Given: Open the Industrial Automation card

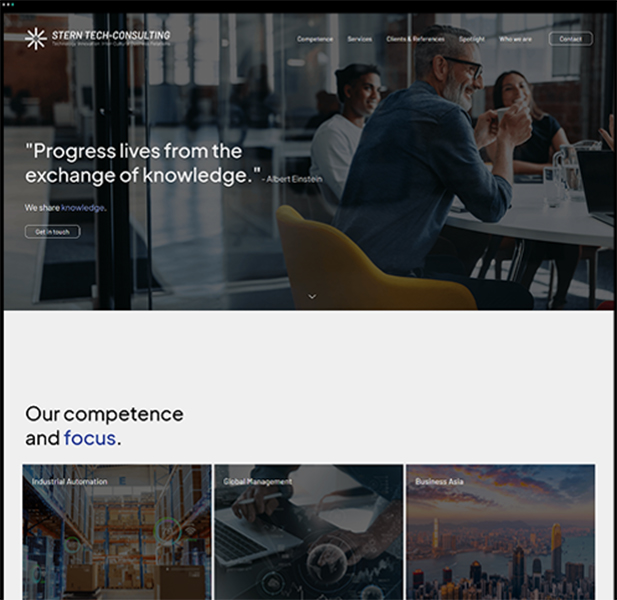Looking at the screenshot, I should [117, 532].
